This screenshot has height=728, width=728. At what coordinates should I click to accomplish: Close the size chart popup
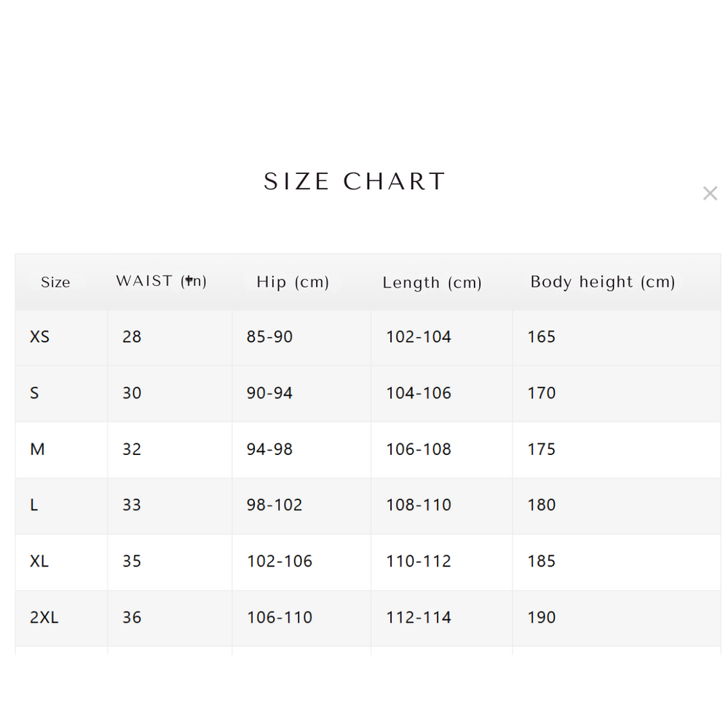pyautogui.click(x=710, y=194)
